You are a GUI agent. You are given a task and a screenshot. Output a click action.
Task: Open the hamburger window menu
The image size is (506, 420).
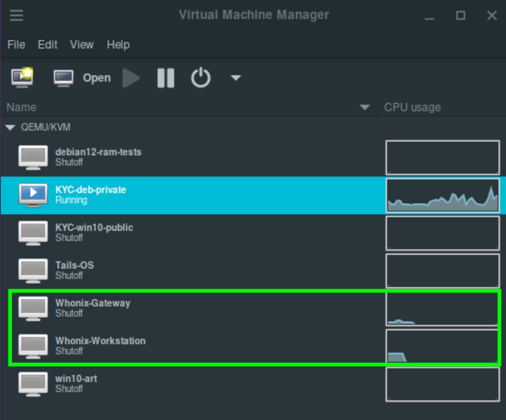17,15
